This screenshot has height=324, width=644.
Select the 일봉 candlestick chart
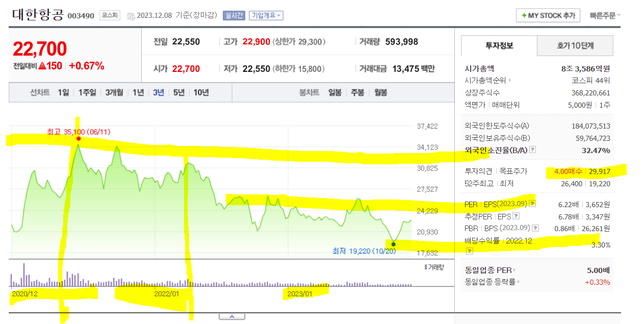click(x=334, y=92)
